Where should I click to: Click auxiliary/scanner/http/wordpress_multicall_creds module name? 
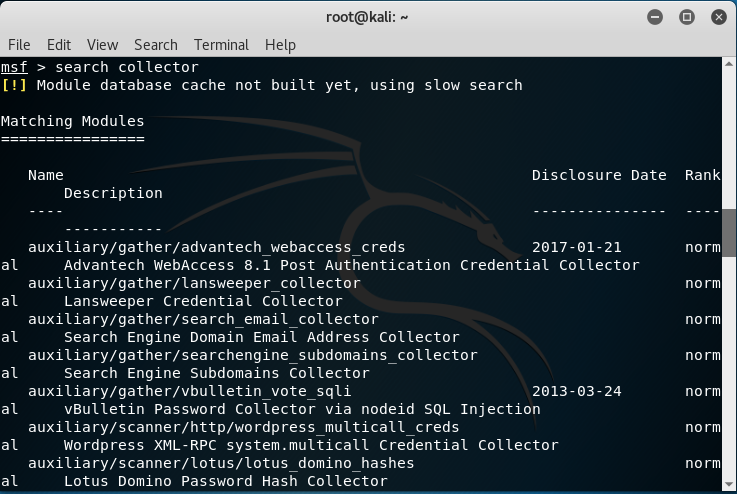243,427
